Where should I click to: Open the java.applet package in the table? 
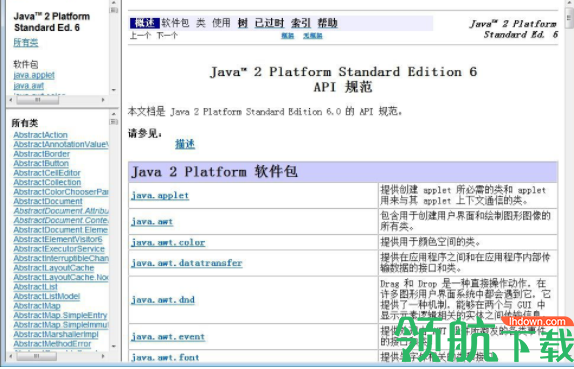pos(160,195)
